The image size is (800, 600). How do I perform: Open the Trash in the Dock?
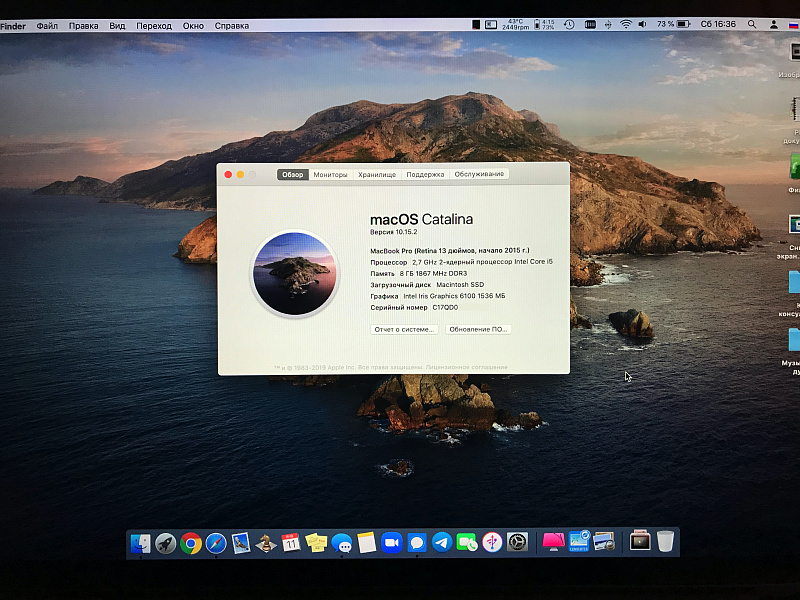pos(665,541)
